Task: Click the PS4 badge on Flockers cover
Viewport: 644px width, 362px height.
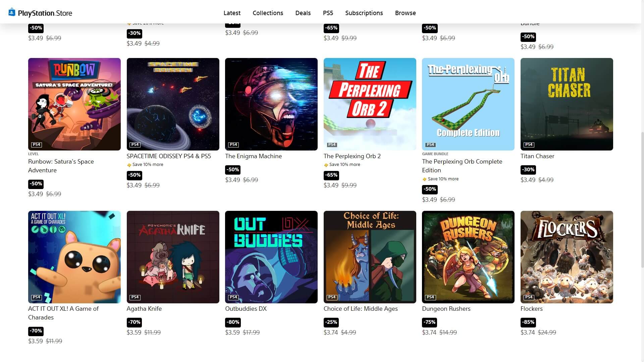Action: [x=529, y=297]
